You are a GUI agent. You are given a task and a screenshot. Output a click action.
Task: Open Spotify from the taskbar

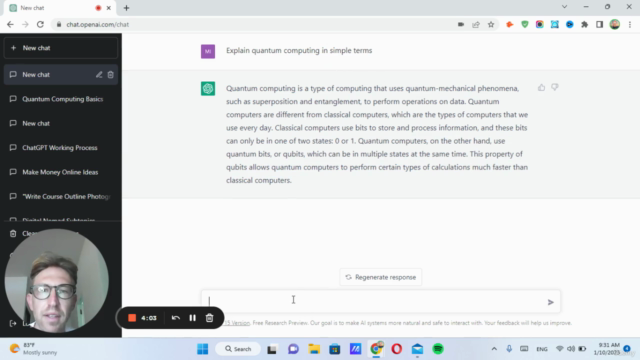[438, 349]
